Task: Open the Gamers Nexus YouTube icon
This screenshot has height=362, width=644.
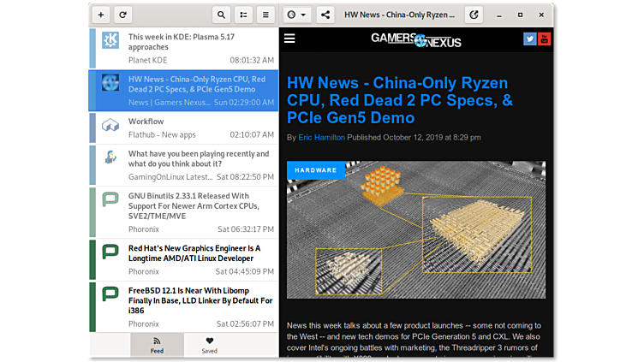Action: [545, 39]
